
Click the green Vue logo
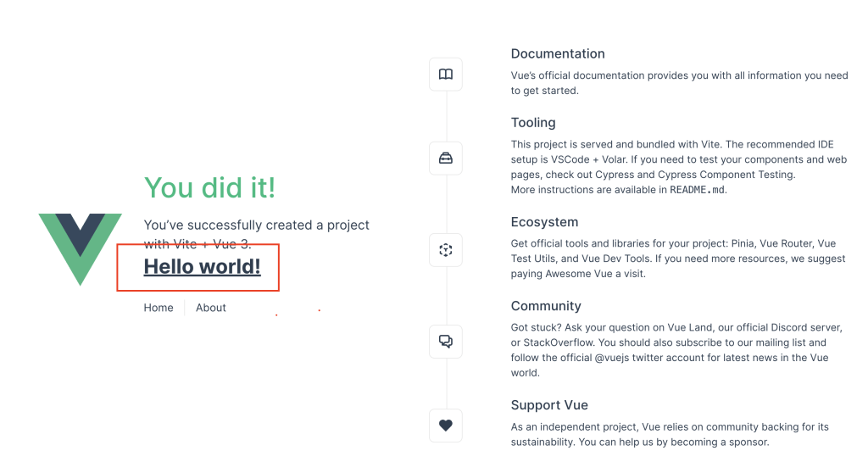click(81, 249)
